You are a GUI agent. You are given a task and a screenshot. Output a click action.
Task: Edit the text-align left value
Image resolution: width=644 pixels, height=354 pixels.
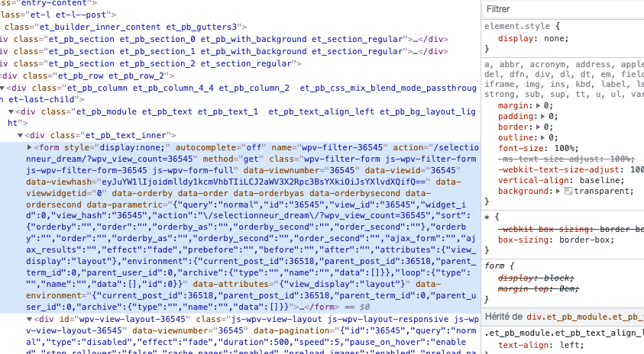coord(570,345)
